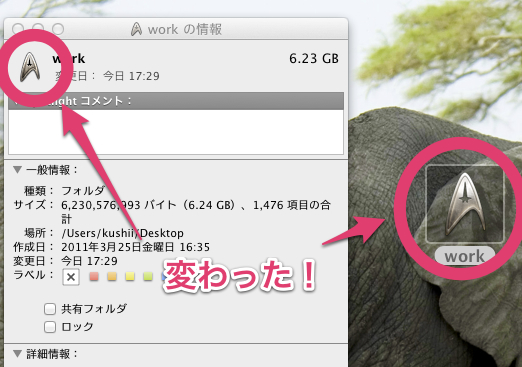Click the 2011年3月25日金曜日 16:35 creation date
The height and width of the screenshot is (367, 522).
[x=135, y=247]
